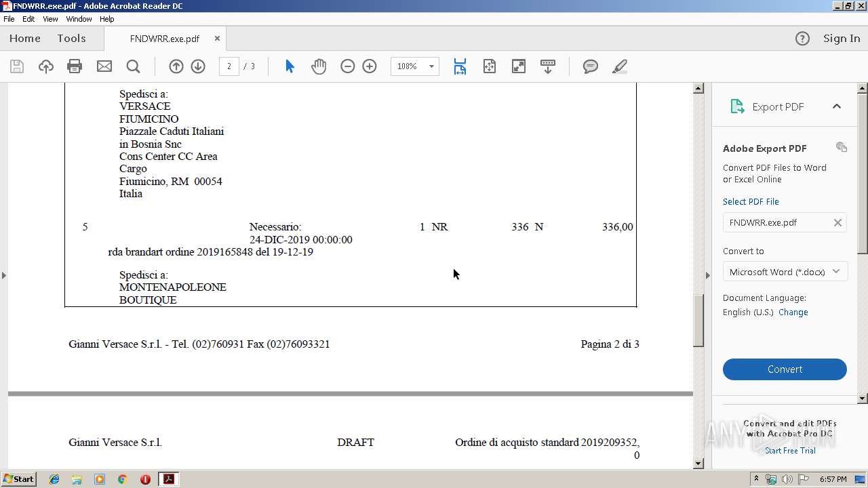Open the read mode download icon
The height and width of the screenshot is (488, 868).
(548, 66)
